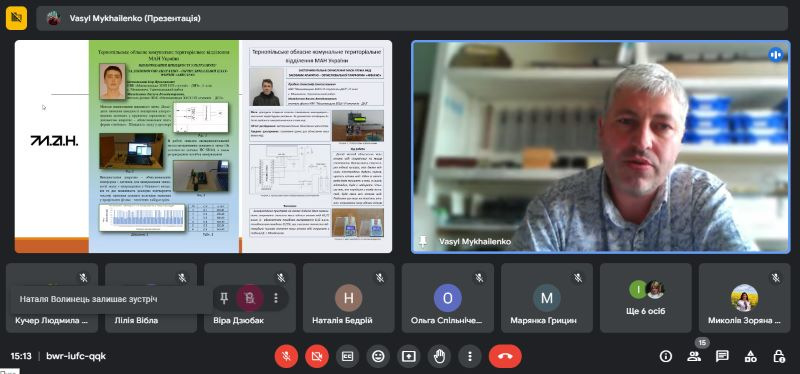Open the emoji reactions picker
Screen dimensions: 800x374
[x=378, y=356]
